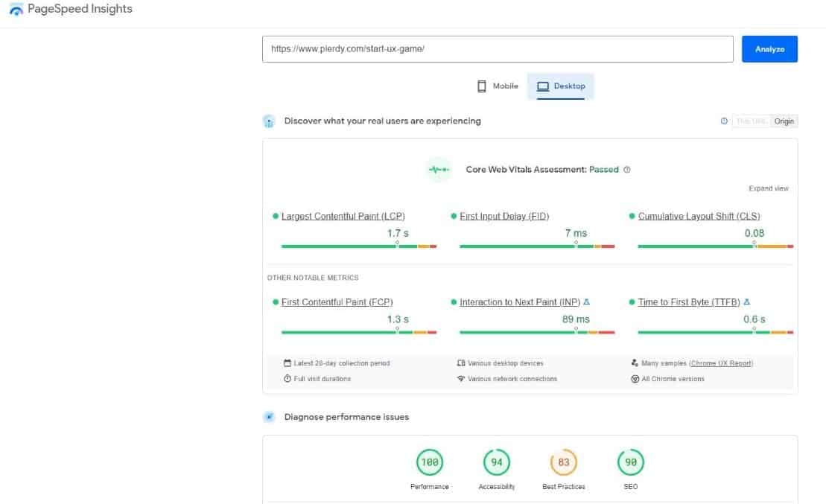Switch to the Desktop tab
Viewport: 826px width, 504px height.
tap(560, 86)
